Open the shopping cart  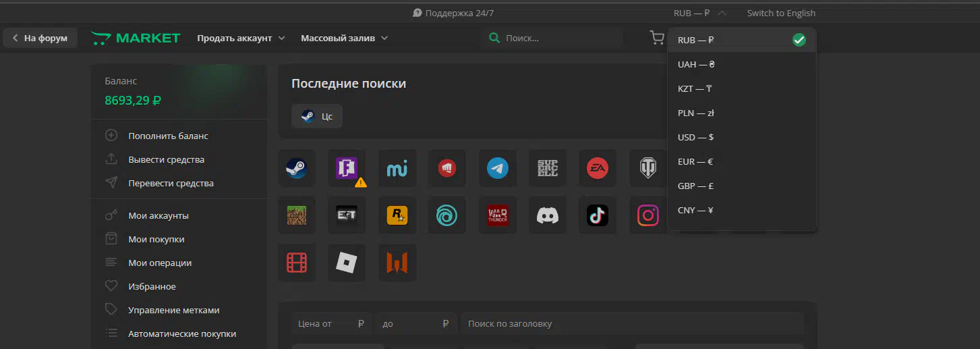tap(656, 38)
